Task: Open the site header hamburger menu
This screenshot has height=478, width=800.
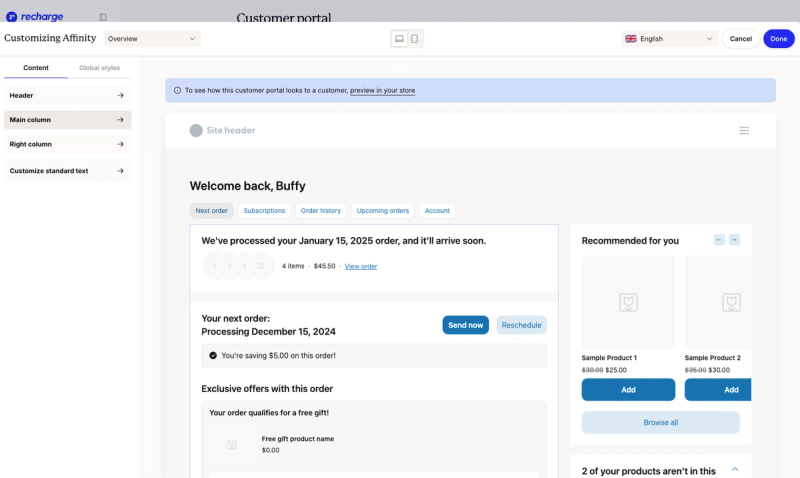Action: point(744,131)
